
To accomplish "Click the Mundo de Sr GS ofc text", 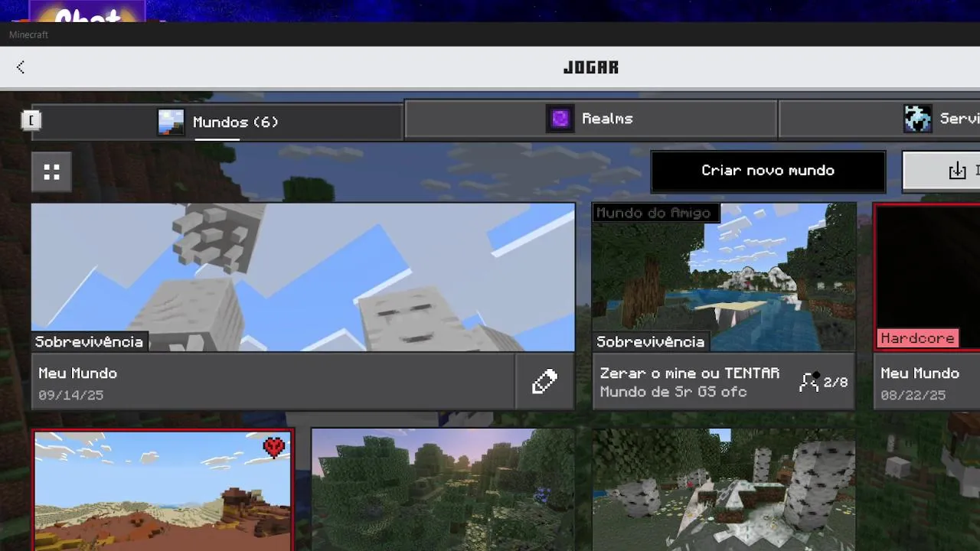I will [673, 392].
